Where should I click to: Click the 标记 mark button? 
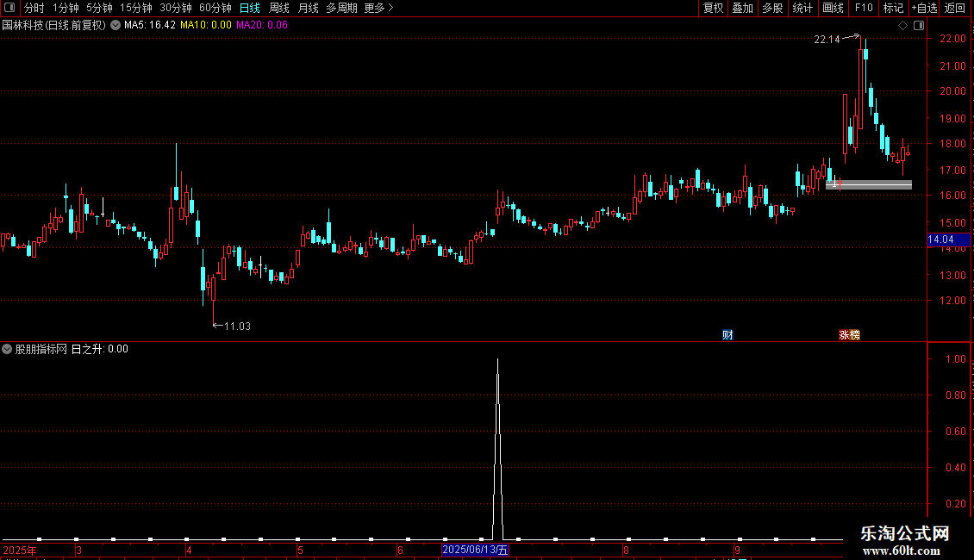pyautogui.click(x=893, y=8)
